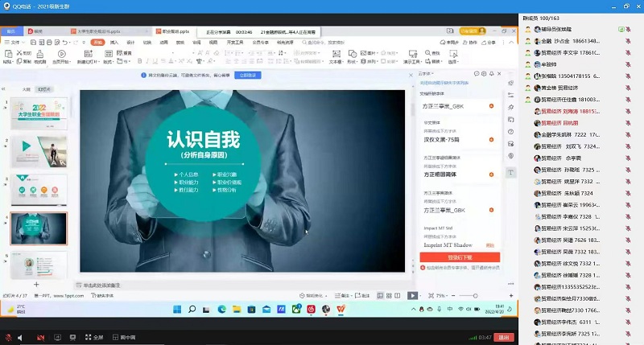Enter full screen with the 全屏 button
The height and width of the screenshot is (345, 644).
click(93, 337)
